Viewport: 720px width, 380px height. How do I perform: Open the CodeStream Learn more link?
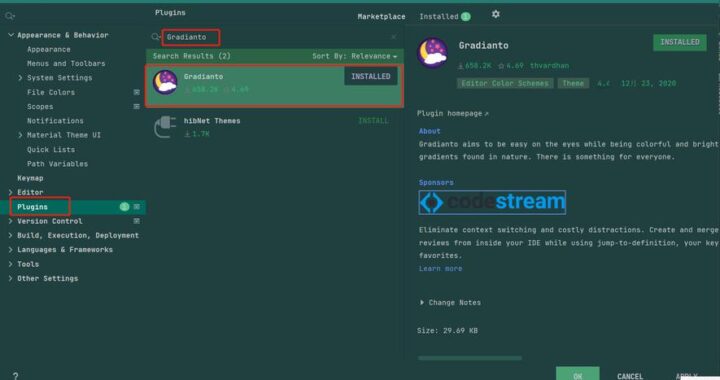440,269
